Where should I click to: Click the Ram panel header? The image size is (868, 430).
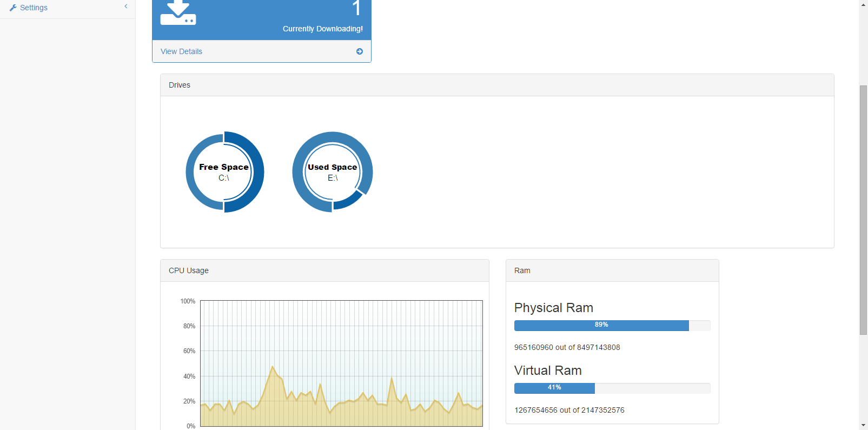(612, 270)
